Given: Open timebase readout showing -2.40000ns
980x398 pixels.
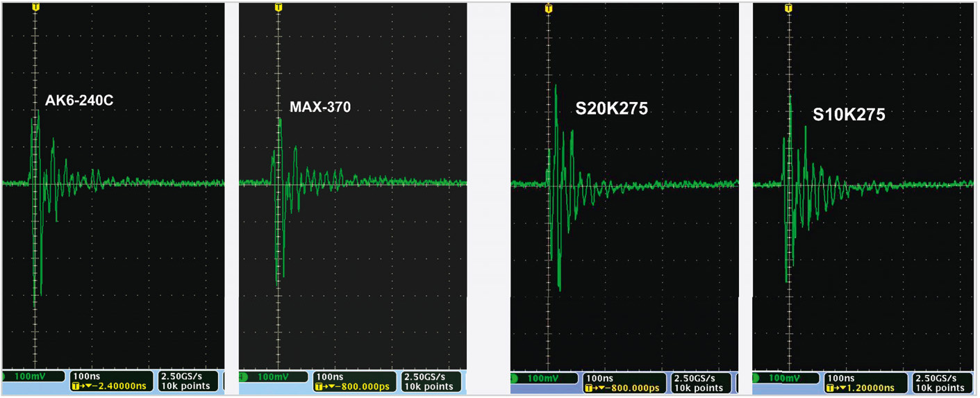Looking at the screenshot, I should pyautogui.click(x=111, y=381).
